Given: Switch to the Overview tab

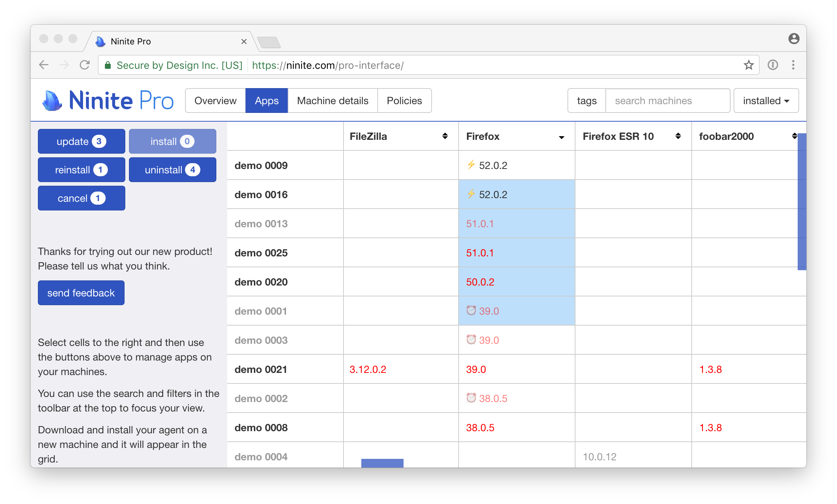Looking at the screenshot, I should [216, 101].
